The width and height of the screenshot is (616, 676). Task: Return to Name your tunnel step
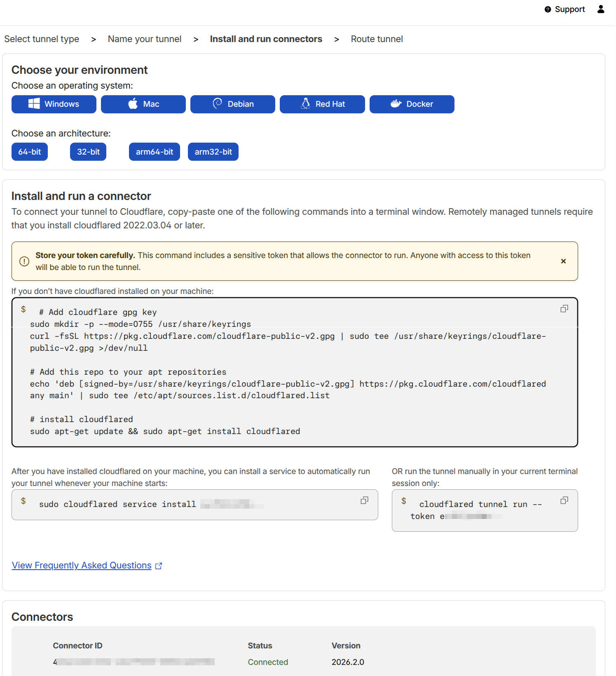click(x=145, y=39)
